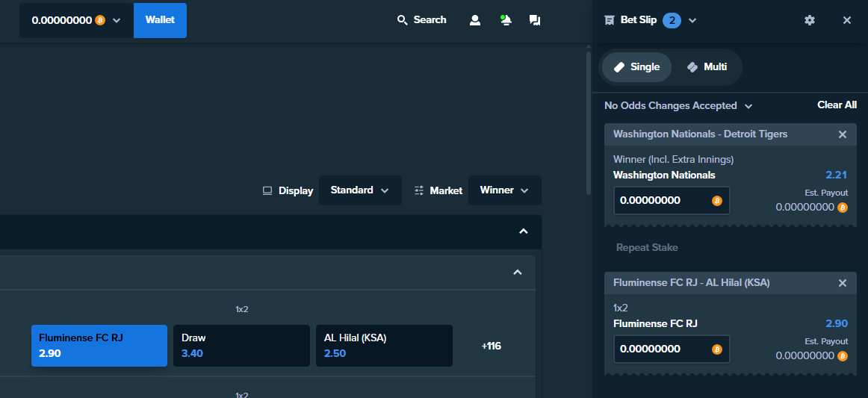Click Clear All in bet slip
The image size is (868, 398).
[837, 105]
